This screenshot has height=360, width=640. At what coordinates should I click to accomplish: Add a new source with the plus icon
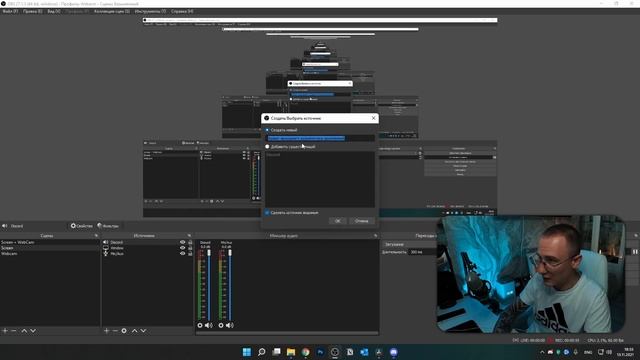click(x=106, y=331)
